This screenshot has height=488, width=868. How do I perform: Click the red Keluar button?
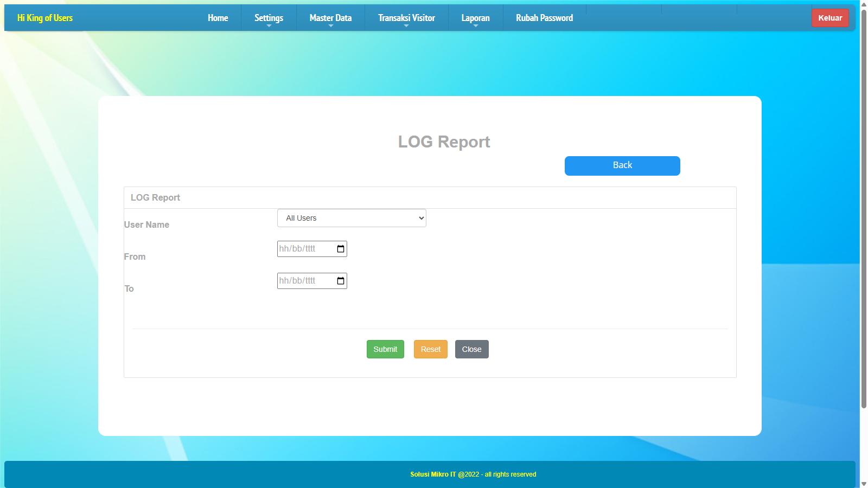tap(830, 18)
